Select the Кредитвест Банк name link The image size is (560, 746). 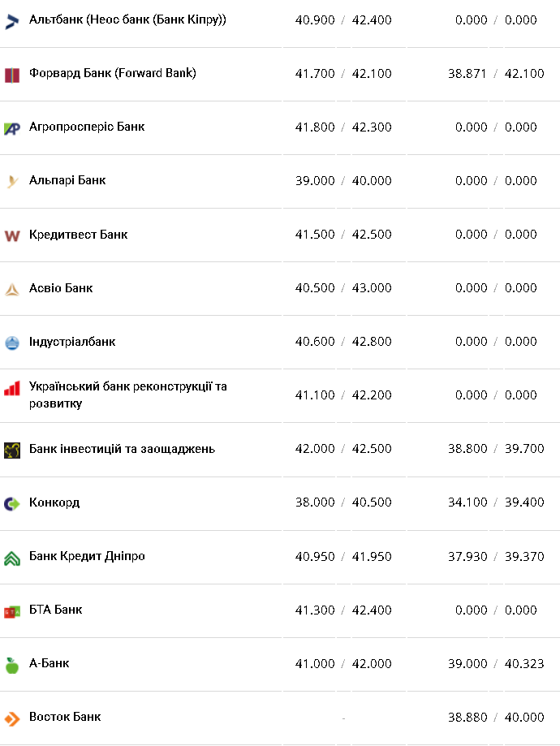[79, 234]
